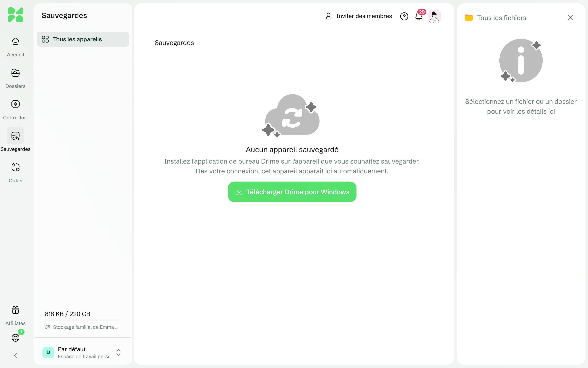Click the storage usage progress bar

pos(82,320)
